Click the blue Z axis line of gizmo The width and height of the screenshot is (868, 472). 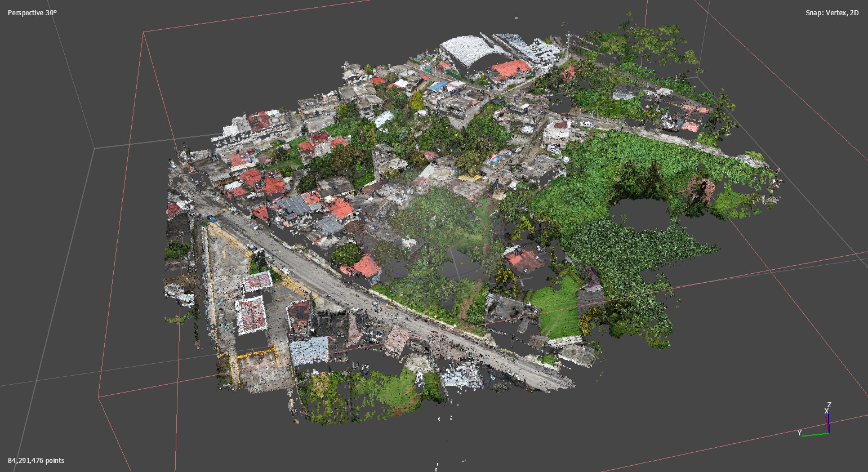pos(828,422)
